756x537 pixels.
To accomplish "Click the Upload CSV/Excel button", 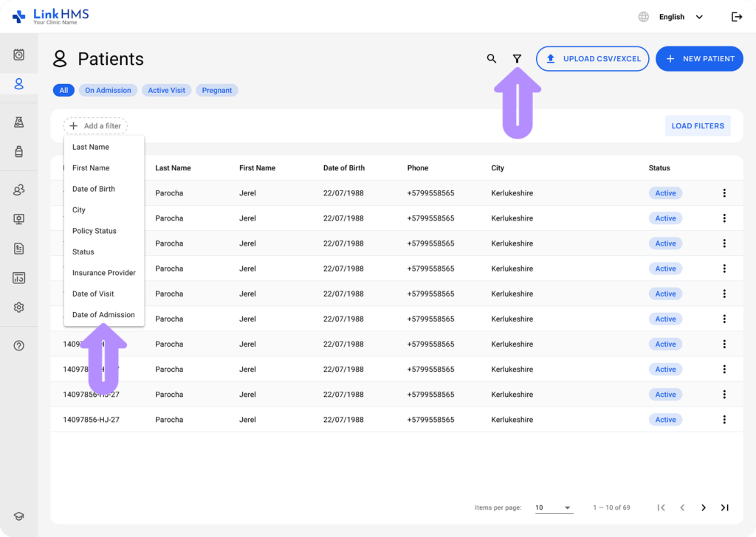I will 593,59.
